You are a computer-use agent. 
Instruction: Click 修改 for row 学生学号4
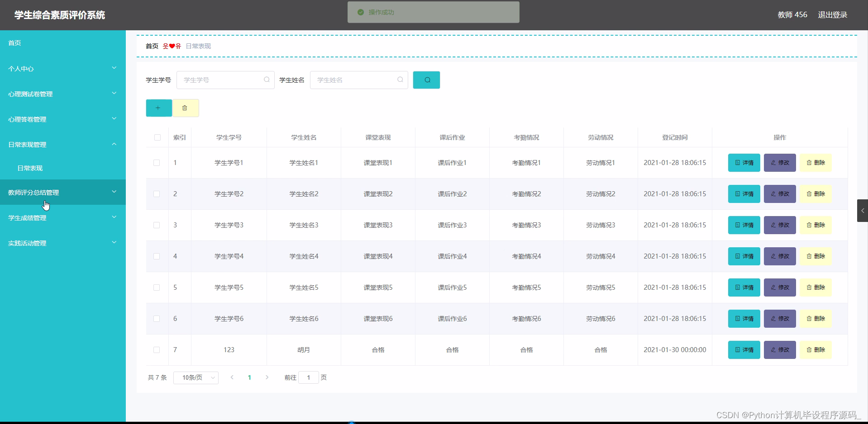(x=780, y=256)
